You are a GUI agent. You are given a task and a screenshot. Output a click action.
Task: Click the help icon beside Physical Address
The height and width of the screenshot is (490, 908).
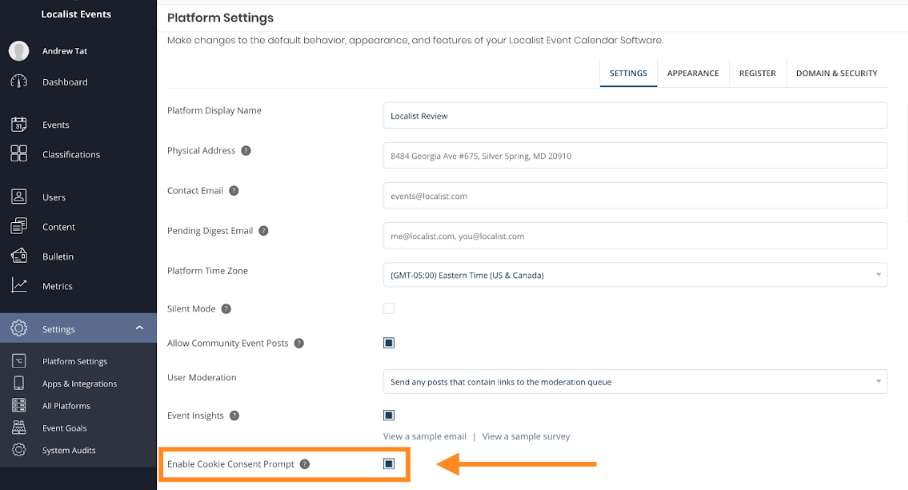[x=246, y=151]
